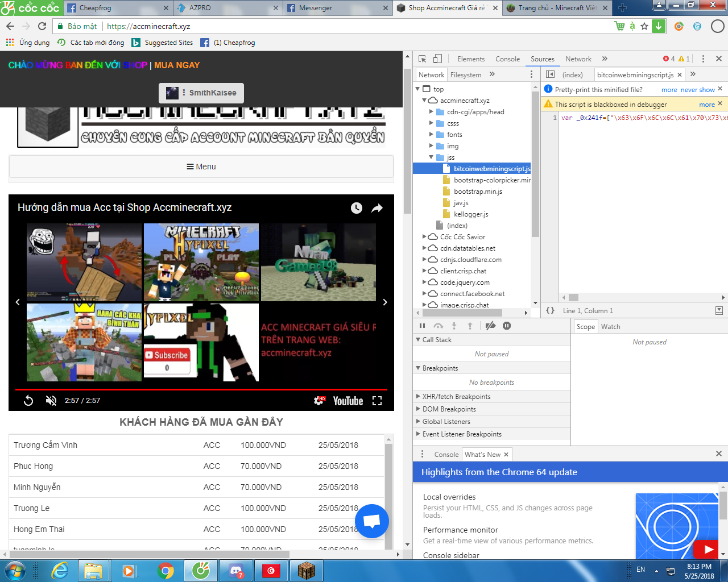Image resolution: width=728 pixels, height=582 pixels.
Task: Show next suggested videos arrow
Action: tap(385, 302)
